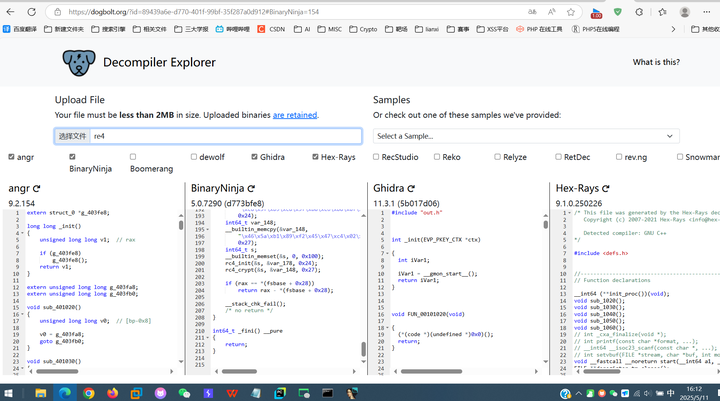The width and height of the screenshot is (720, 401).
Task: Open the Windows Start menu
Action: coord(8,393)
